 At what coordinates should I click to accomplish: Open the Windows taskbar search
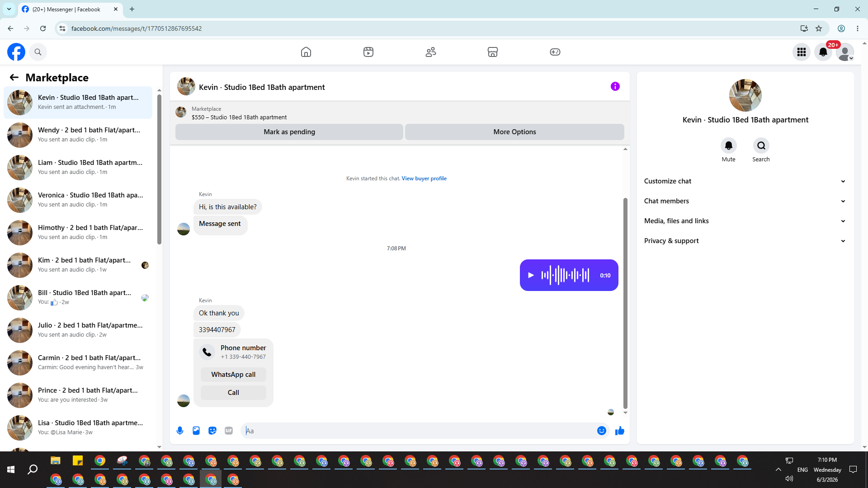(33, 470)
